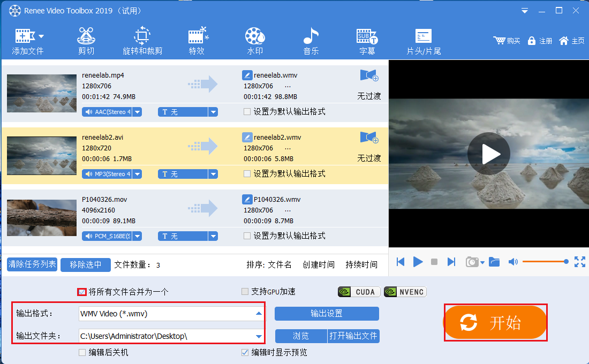Screen dimensions: 589x364
Task: Stop the preview playback
Action: (434, 262)
